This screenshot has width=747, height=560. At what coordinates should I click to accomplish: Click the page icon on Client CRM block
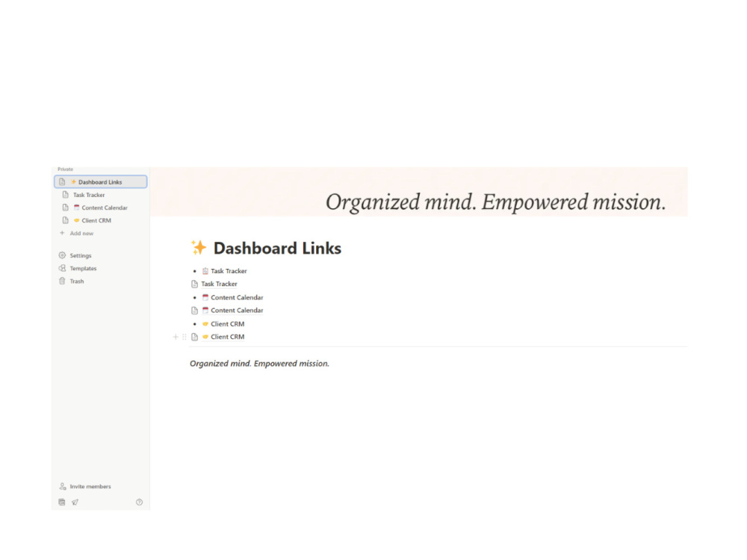[x=194, y=337]
